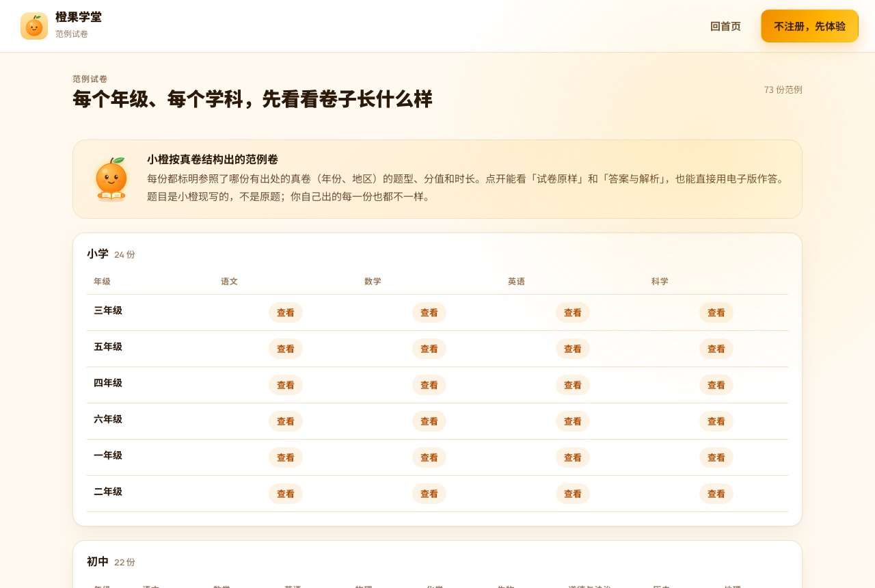View 五年级 英语 sample paper

point(573,349)
